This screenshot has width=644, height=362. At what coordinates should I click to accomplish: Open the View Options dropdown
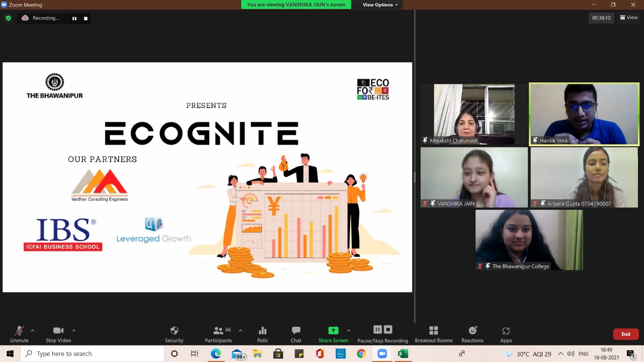pos(380,5)
